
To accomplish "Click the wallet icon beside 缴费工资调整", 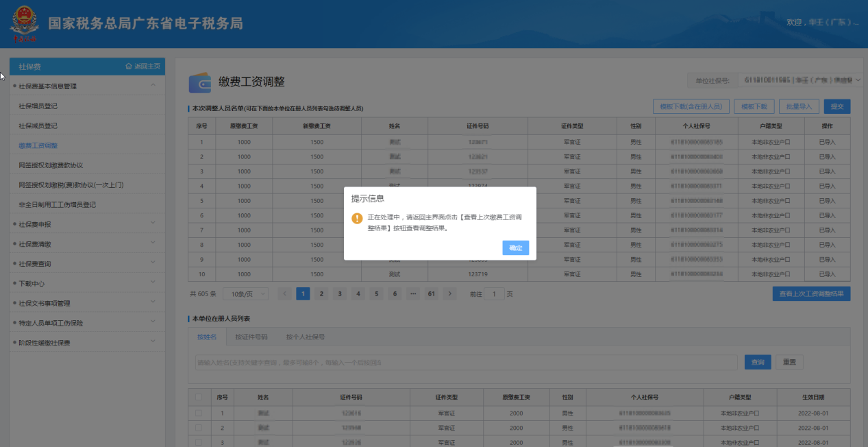I will (200, 82).
